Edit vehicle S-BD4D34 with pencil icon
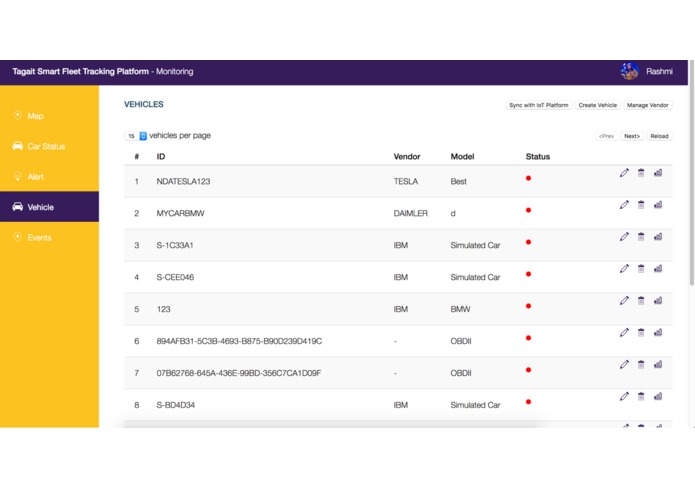The height and width of the screenshot is (494, 695). (624, 396)
